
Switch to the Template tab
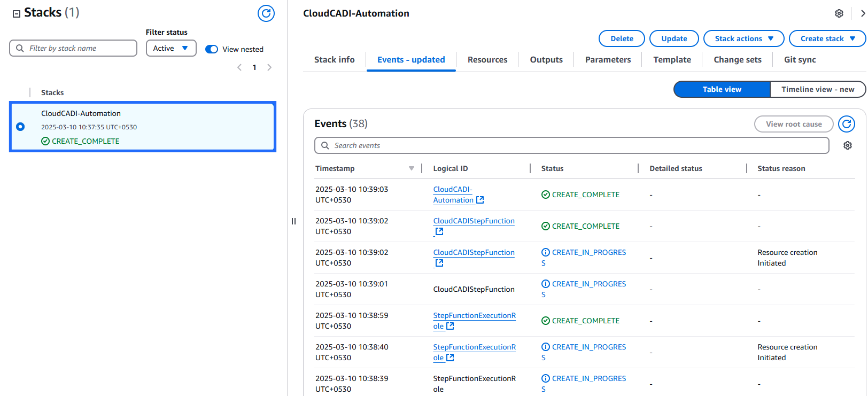(x=672, y=60)
